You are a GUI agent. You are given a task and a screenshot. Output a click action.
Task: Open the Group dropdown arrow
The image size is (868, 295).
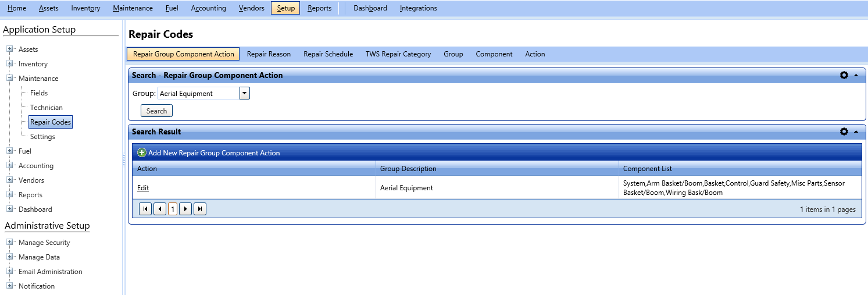point(244,93)
